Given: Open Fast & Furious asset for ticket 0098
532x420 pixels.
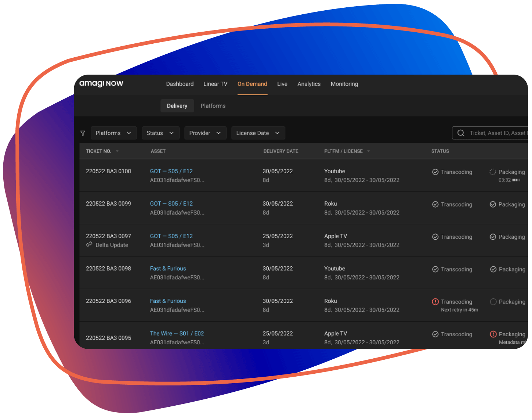Looking at the screenshot, I should (x=168, y=269).
